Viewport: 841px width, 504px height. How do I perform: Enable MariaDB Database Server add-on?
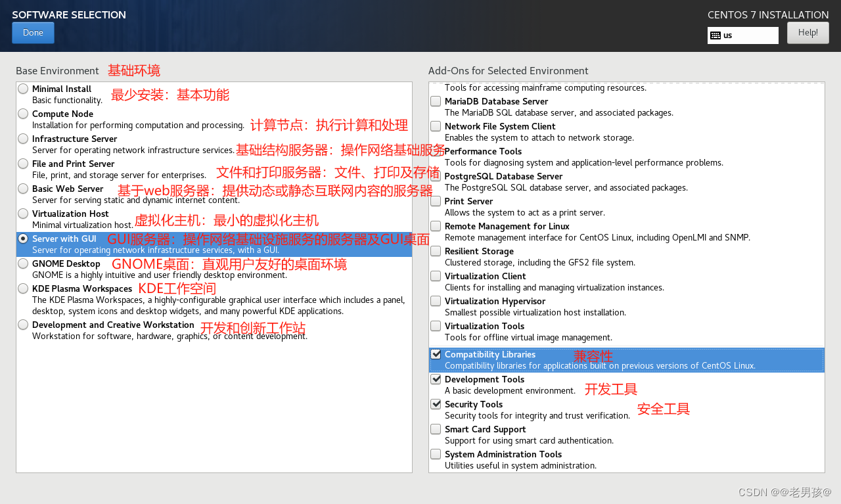tap(436, 101)
